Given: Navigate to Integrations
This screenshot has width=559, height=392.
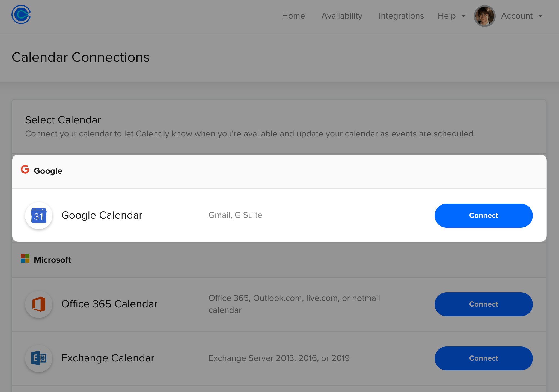Looking at the screenshot, I should [401, 16].
